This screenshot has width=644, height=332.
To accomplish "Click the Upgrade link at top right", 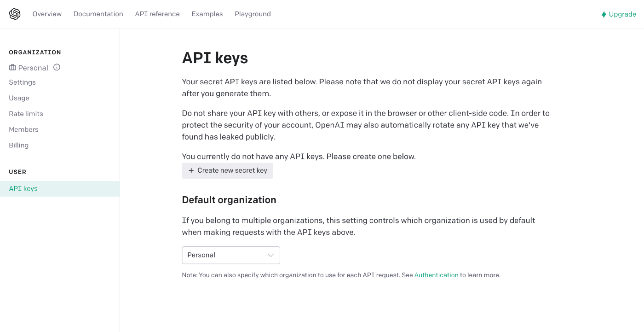I will 619,14.
